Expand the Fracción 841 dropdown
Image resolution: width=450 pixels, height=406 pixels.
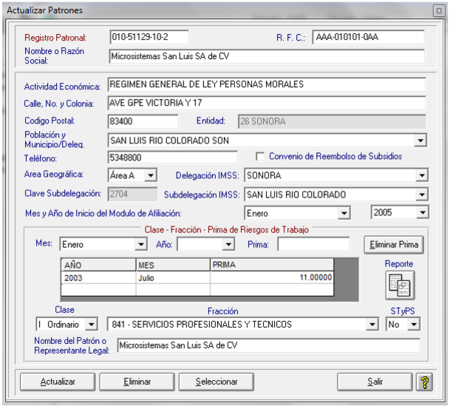pos(372,324)
